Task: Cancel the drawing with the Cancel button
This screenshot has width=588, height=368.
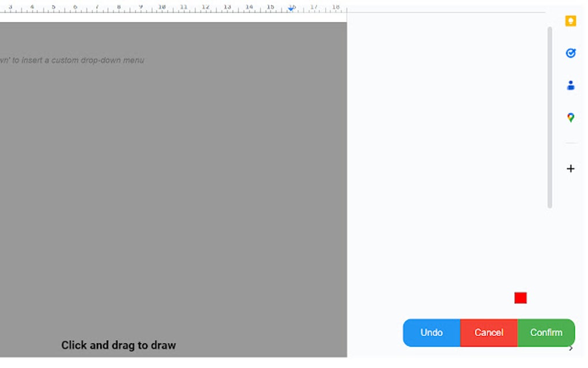Action: (489, 332)
